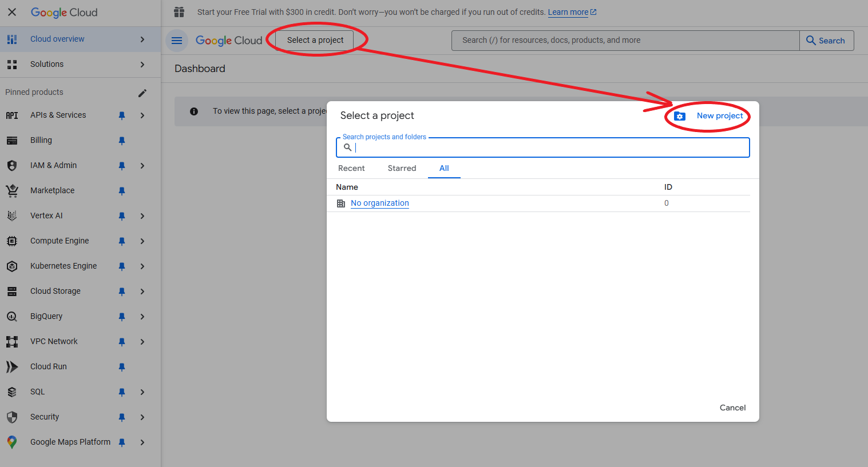Click the APIs & Services API icon

click(12, 115)
